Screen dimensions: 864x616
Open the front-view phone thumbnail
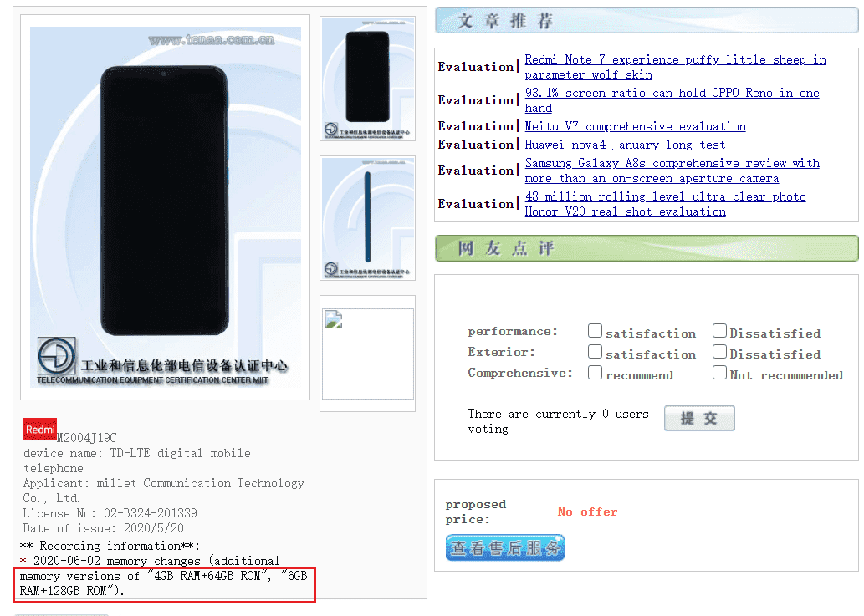click(367, 79)
